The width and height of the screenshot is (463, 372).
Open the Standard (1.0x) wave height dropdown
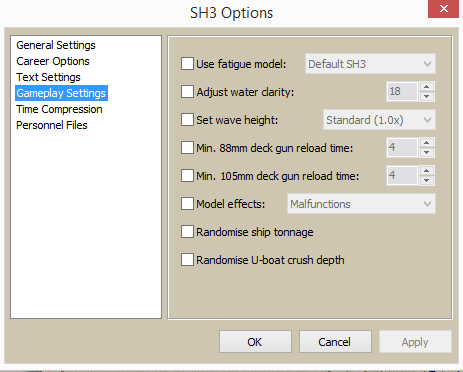click(379, 120)
